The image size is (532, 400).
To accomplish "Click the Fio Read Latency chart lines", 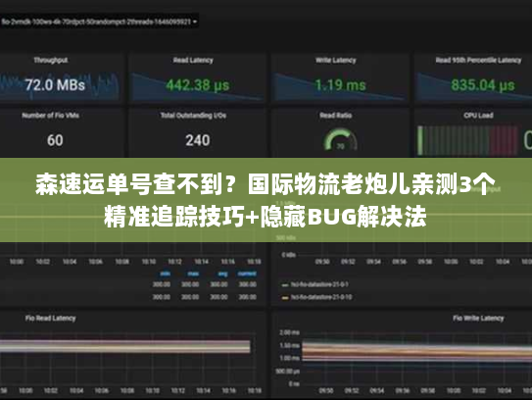I will [125, 347].
